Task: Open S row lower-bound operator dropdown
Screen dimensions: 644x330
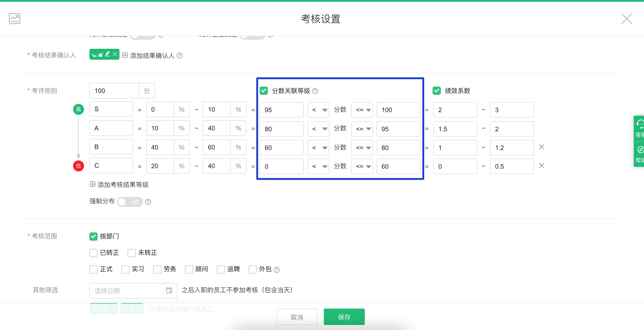Action: 318,110
